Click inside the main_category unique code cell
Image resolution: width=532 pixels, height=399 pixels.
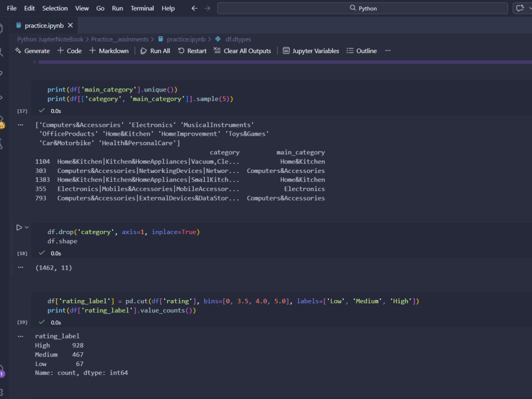point(281,94)
